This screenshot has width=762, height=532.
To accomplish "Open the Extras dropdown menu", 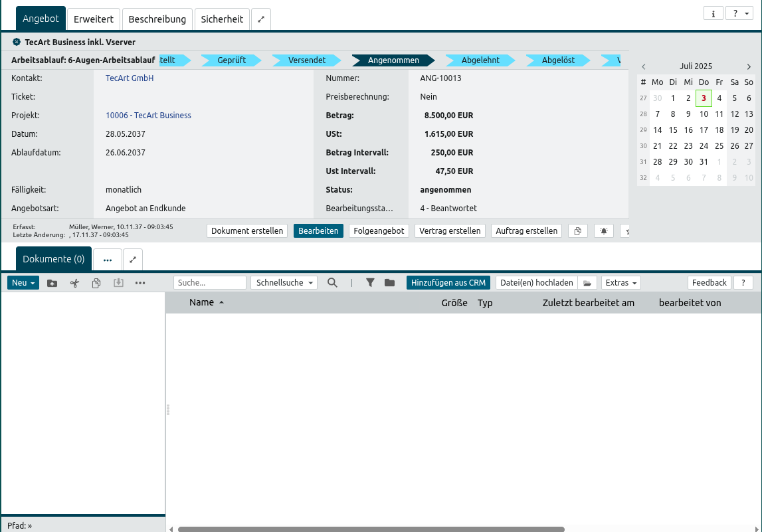I will click(621, 283).
